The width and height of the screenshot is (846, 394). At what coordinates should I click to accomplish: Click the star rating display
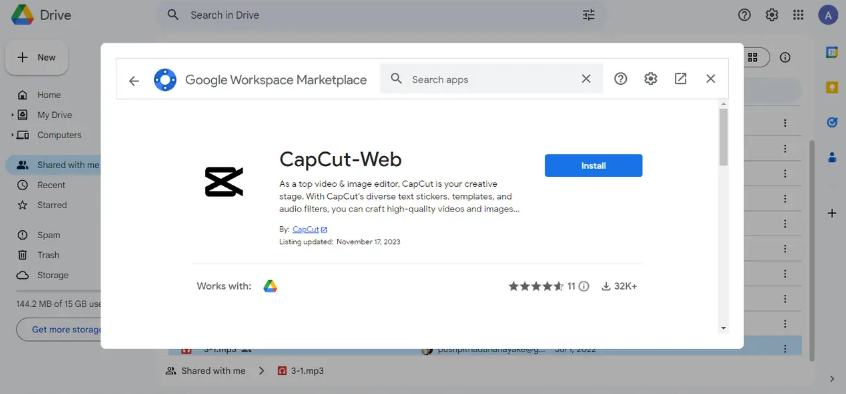click(x=536, y=286)
